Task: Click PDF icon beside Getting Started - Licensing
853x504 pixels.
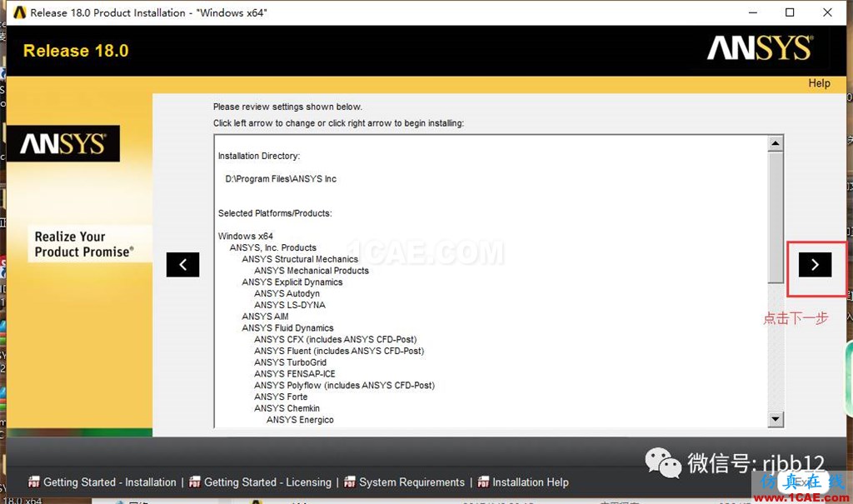Action: [194, 482]
